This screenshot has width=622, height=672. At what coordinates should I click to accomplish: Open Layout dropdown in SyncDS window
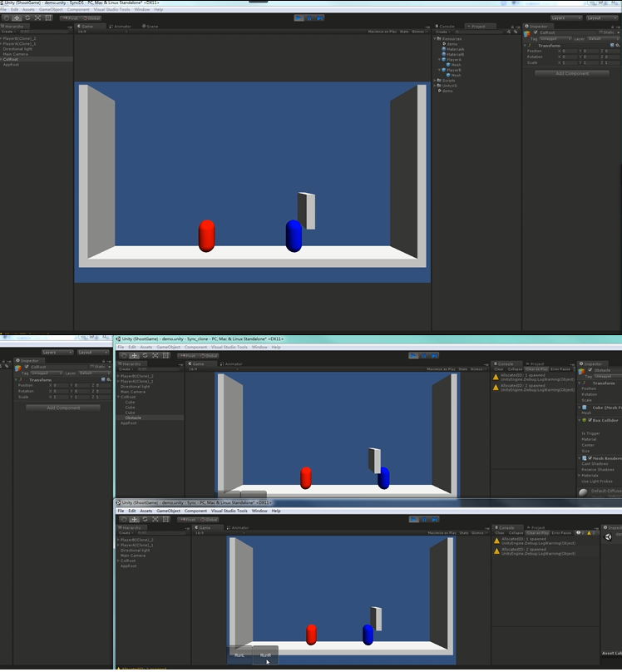click(601, 18)
